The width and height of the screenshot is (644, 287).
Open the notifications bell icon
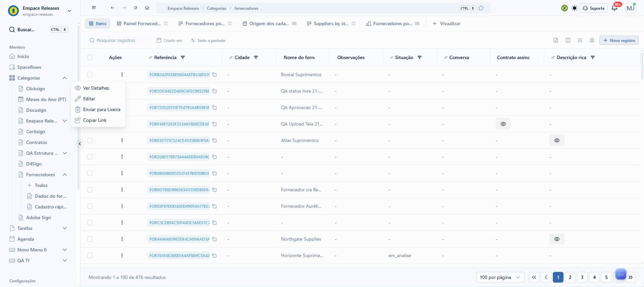(614, 8)
